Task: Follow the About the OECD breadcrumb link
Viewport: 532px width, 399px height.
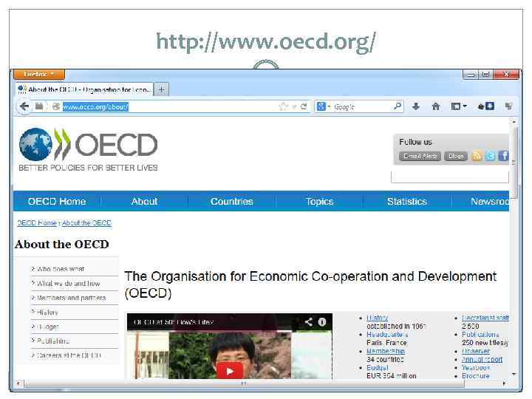Action: point(86,223)
